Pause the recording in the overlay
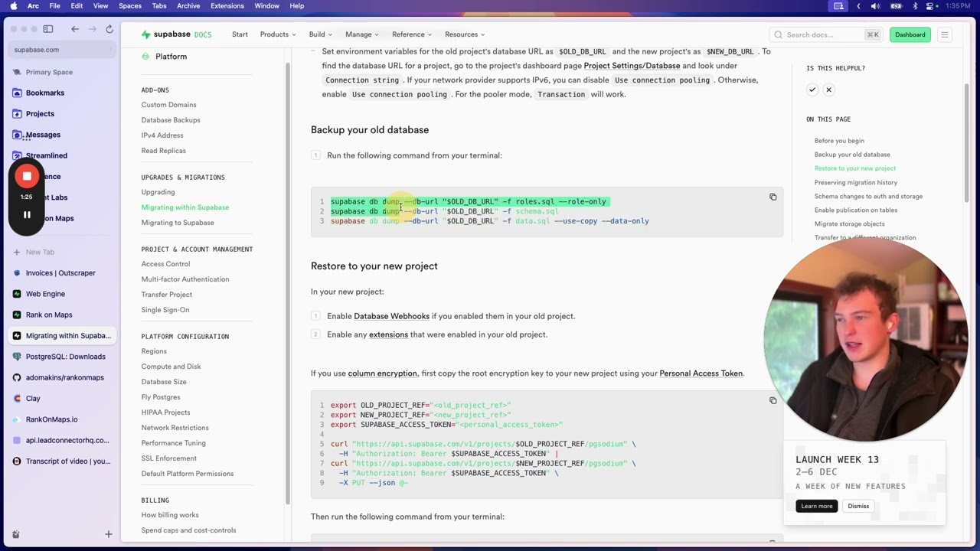The width and height of the screenshot is (980, 551). 27,215
